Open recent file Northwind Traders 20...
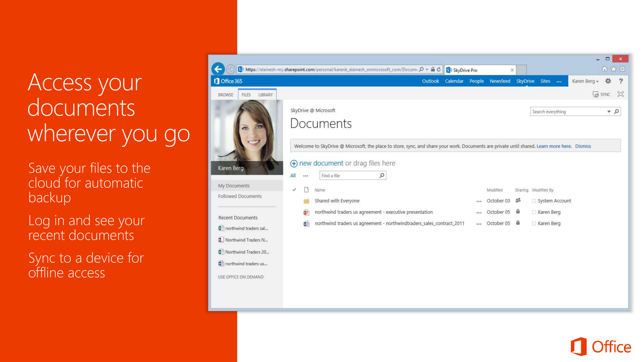This screenshot has width=644, height=362. (x=244, y=252)
